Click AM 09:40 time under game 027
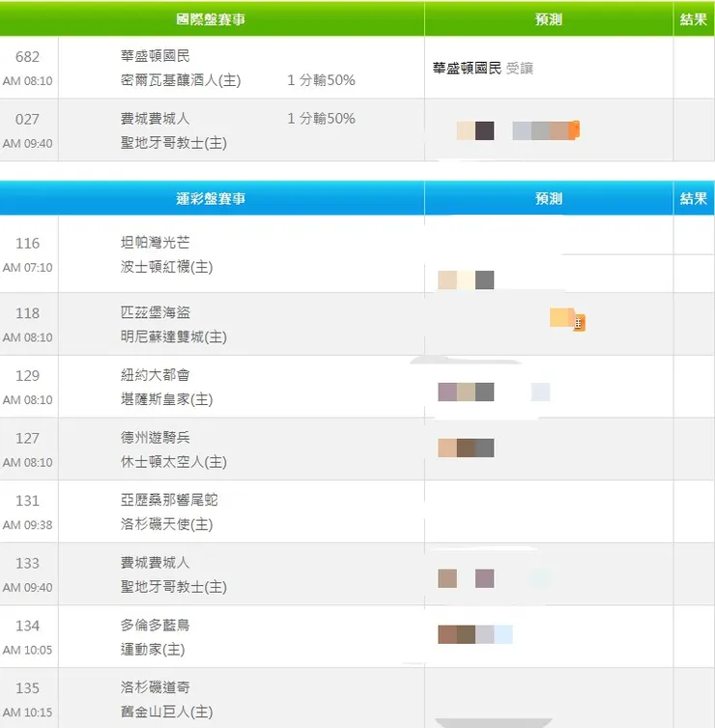The height and width of the screenshot is (728, 715). [27, 143]
